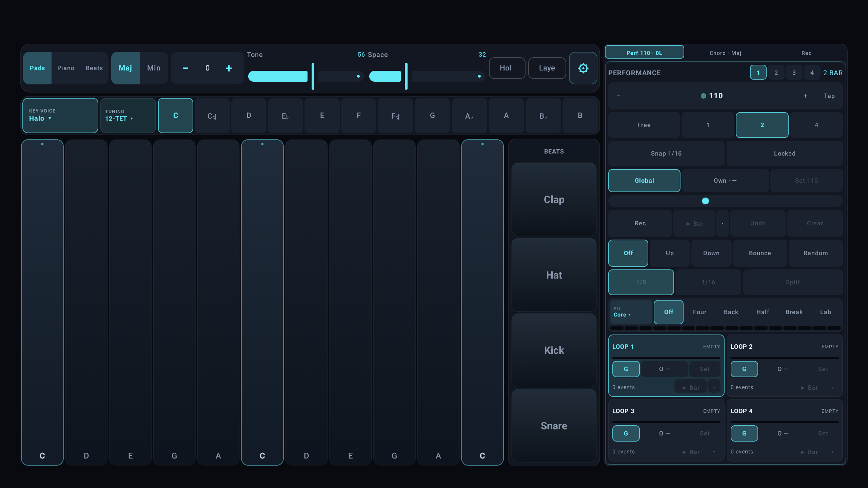Switch to Piano mode
The image size is (868, 488).
coord(66,68)
